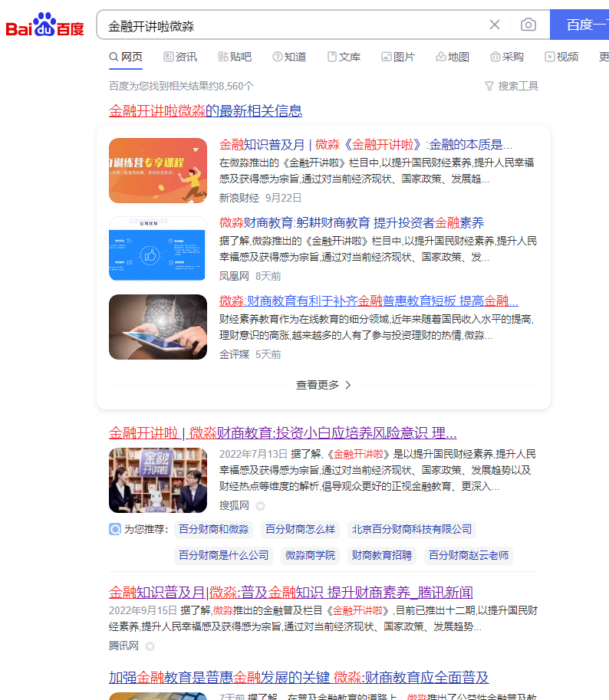Open image search camera icon
The height and width of the screenshot is (700, 609).
coord(528,25)
